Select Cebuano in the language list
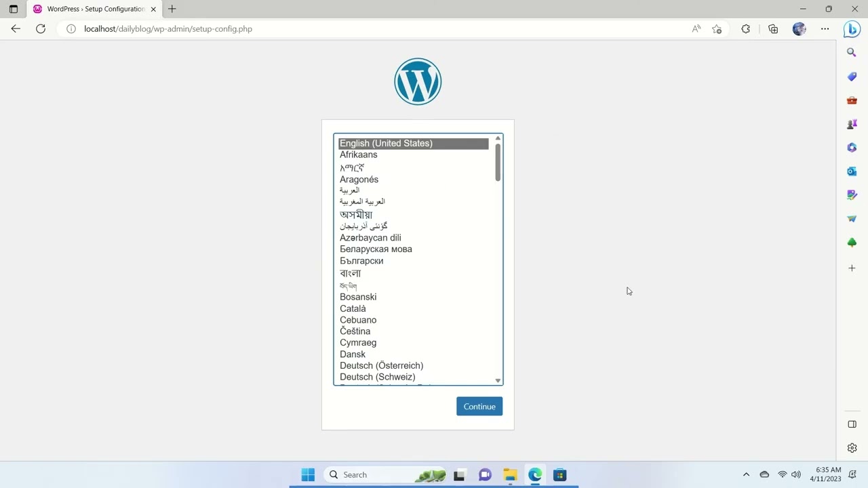868x488 pixels. point(414,320)
